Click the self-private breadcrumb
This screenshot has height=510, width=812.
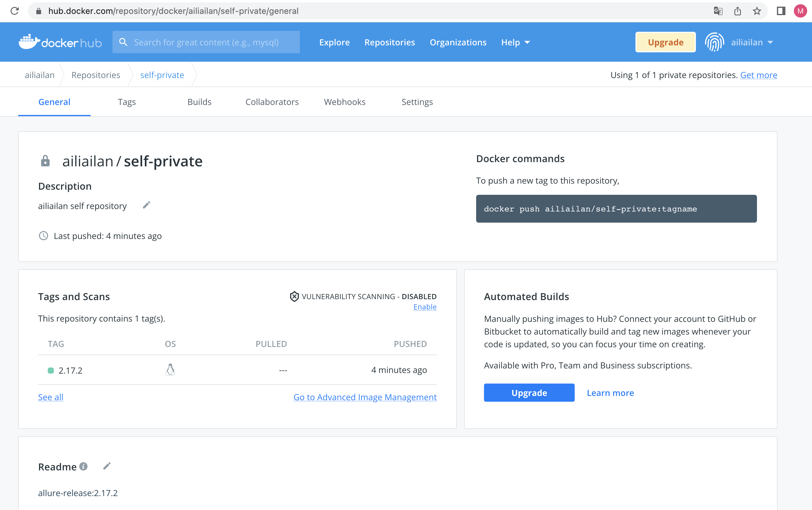(162, 75)
